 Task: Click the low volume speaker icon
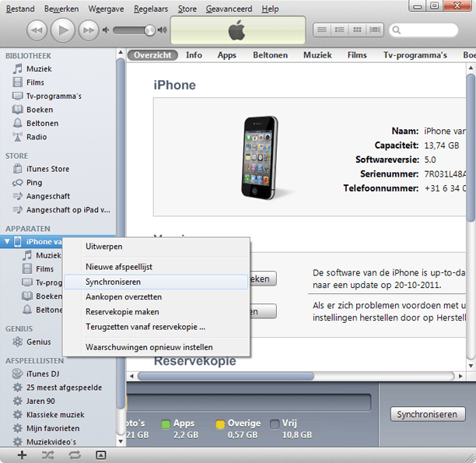[x=105, y=30]
